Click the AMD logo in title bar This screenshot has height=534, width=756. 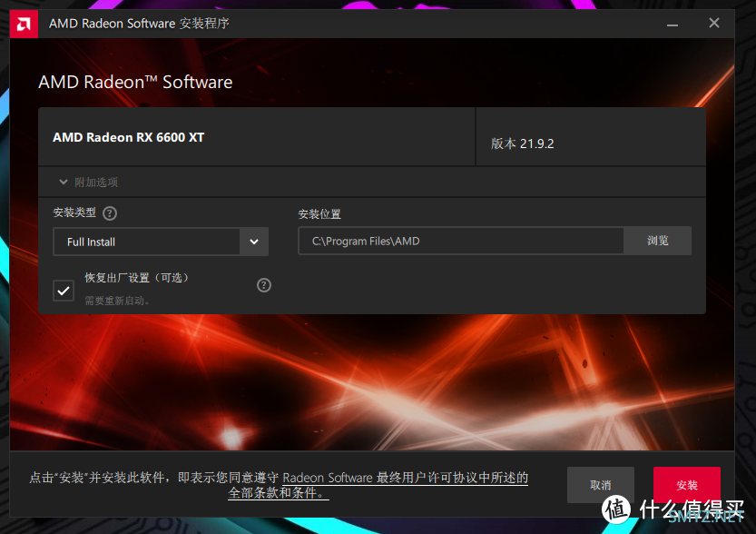click(24, 24)
